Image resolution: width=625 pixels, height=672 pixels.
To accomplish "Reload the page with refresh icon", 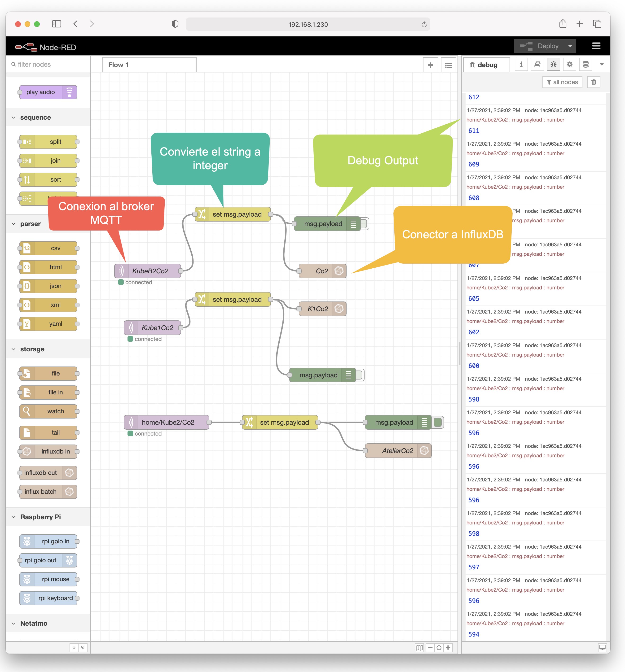I will coord(424,24).
